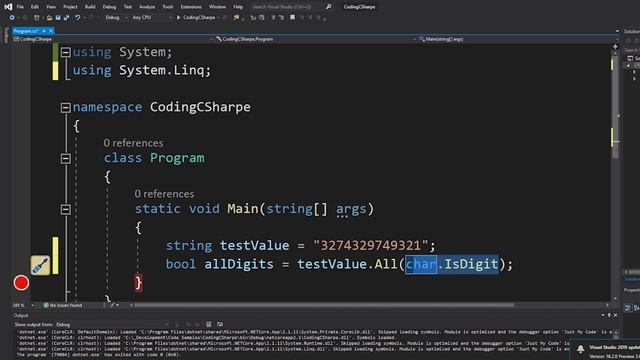Click the CodingCSharpe title bar solution name
Image resolution: width=640 pixels, height=360 pixels.
[x=359, y=7]
